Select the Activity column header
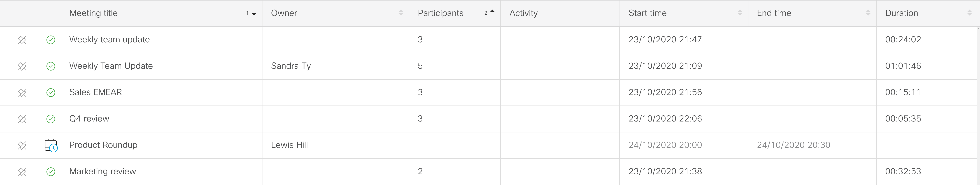This screenshot has width=980, height=185. [523, 13]
